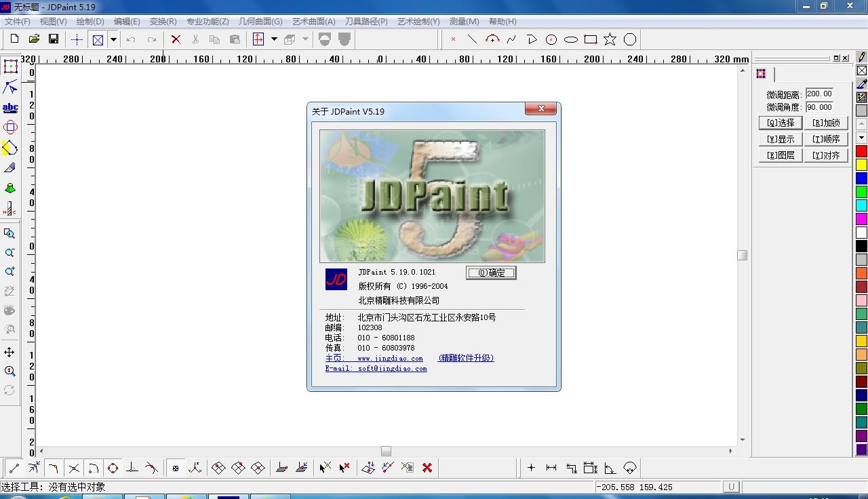Select the polygon shape tool
This screenshot has width=868, height=499.
[630, 39]
